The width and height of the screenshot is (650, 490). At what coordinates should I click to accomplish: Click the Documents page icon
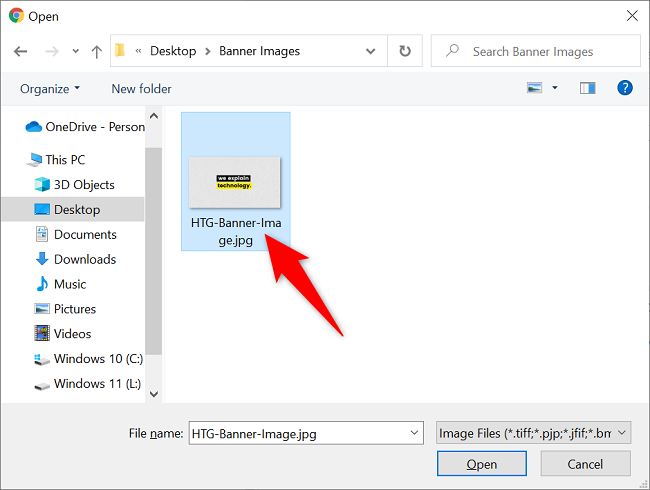tap(42, 234)
